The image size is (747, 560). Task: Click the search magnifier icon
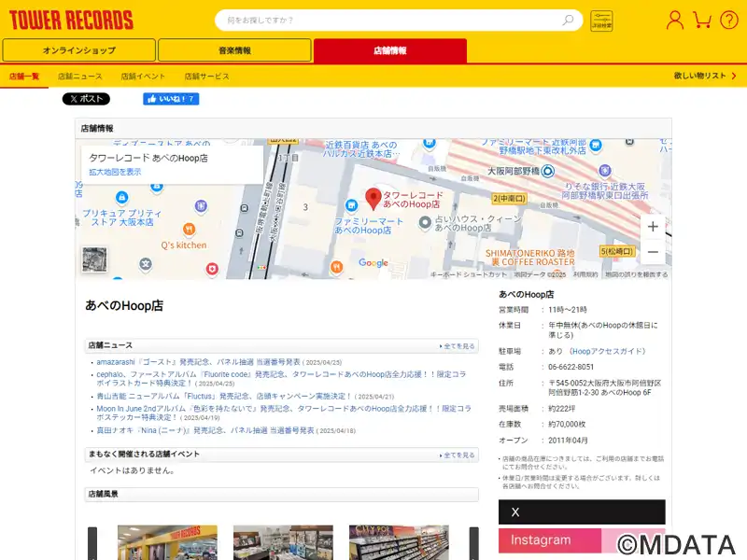coord(568,20)
